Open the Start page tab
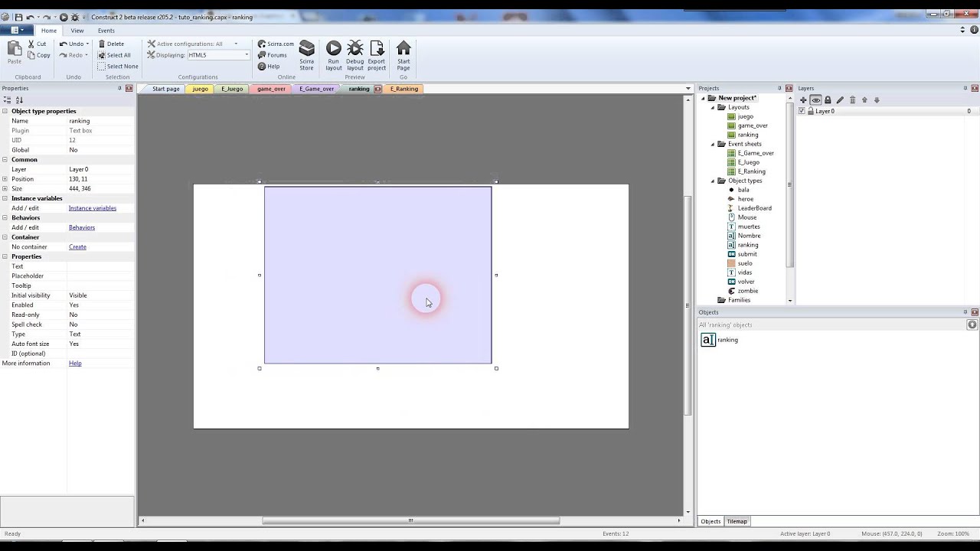 tap(165, 89)
